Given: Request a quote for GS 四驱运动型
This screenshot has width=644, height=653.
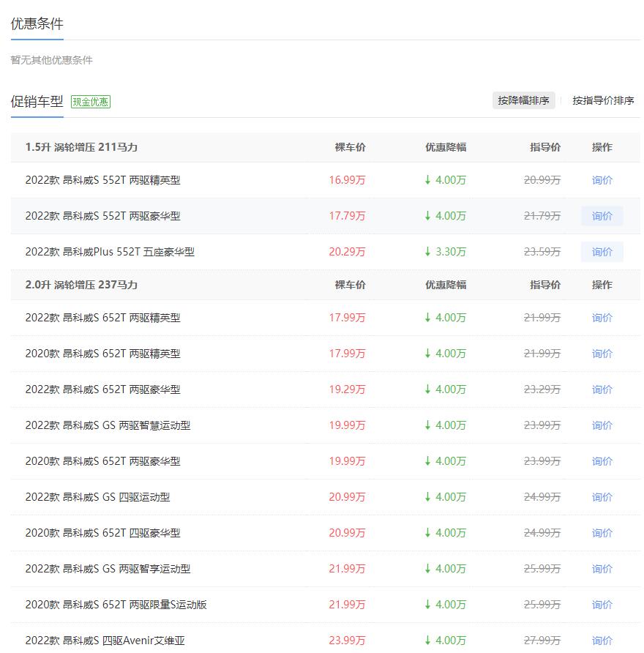Looking at the screenshot, I should [x=602, y=497].
